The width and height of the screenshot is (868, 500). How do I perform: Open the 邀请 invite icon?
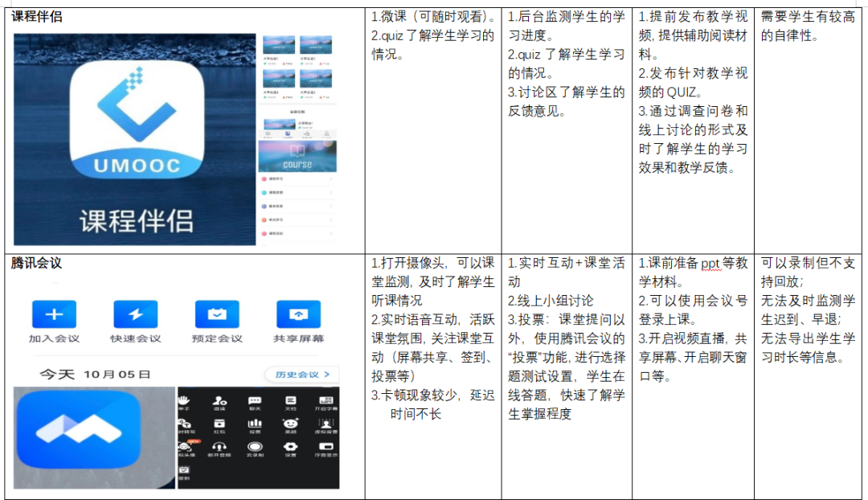click(x=219, y=400)
